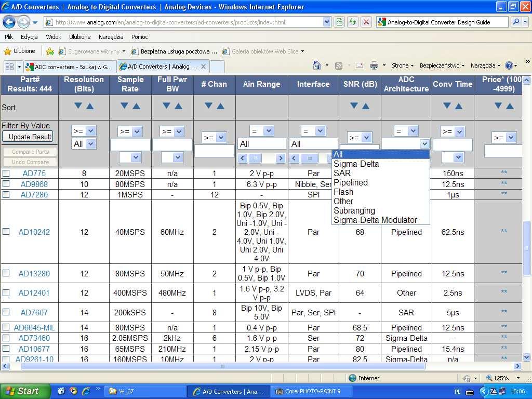The height and width of the screenshot is (399, 532).
Task: Check the AD10242 row checkbox
Action: click(6, 231)
